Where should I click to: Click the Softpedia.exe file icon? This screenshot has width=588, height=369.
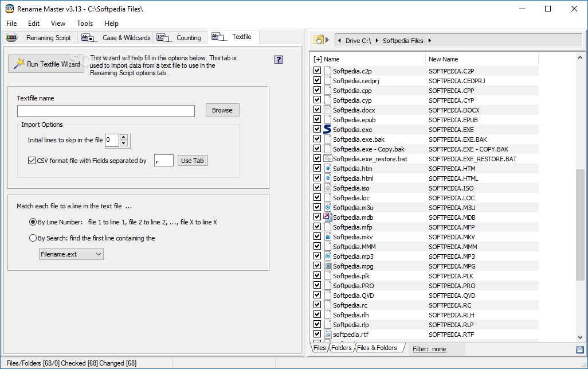(x=327, y=129)
